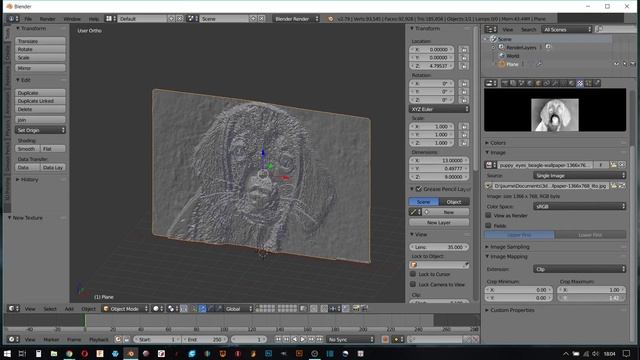Open the Opera browser taskbar icon
Viewport: 640px width, 360px height.
click(x=84, y=353)
